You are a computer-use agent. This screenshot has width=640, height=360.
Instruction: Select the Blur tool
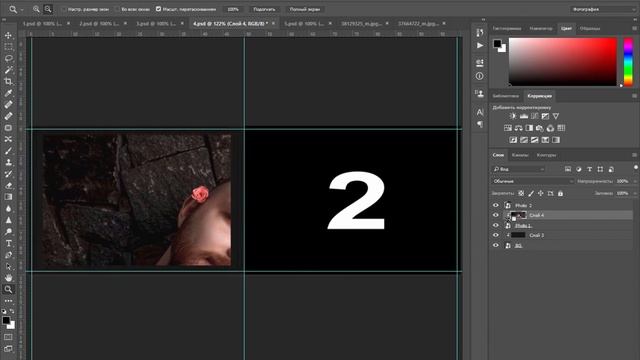[8, 208]
